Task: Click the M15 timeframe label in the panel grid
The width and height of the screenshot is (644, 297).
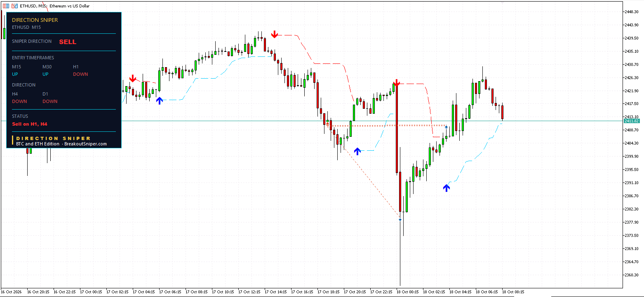Action: [16, 67]
